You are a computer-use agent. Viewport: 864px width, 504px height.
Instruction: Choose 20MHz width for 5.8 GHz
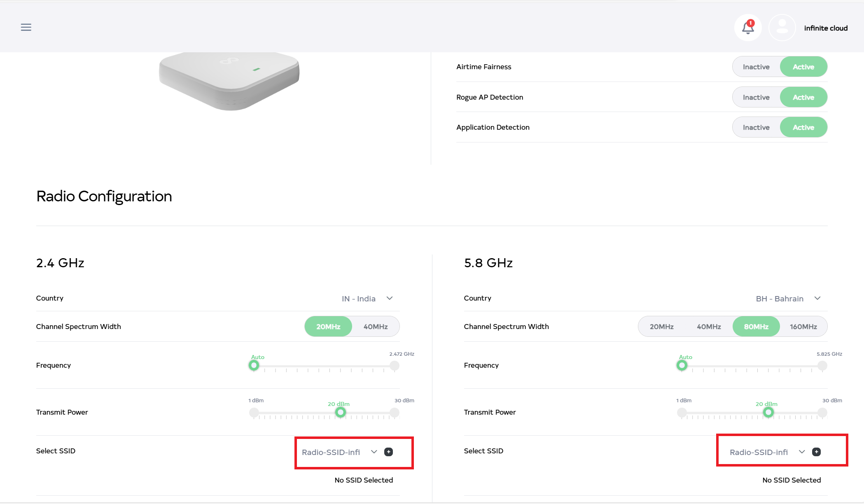(x=661, y=327)
